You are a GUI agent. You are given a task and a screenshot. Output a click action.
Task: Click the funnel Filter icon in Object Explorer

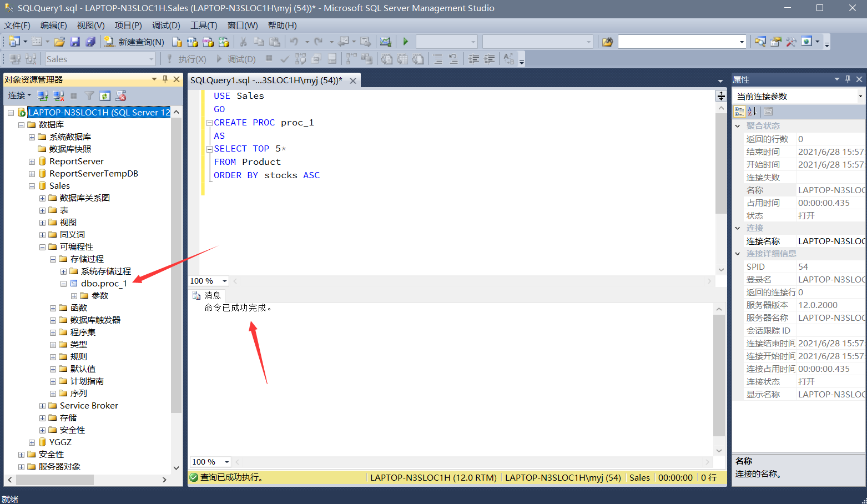pos(89,96)
